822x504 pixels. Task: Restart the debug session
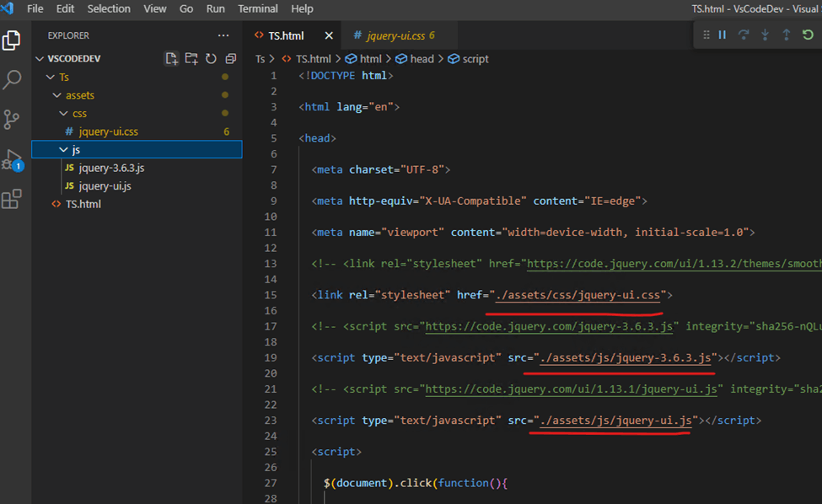click(808, 35)
